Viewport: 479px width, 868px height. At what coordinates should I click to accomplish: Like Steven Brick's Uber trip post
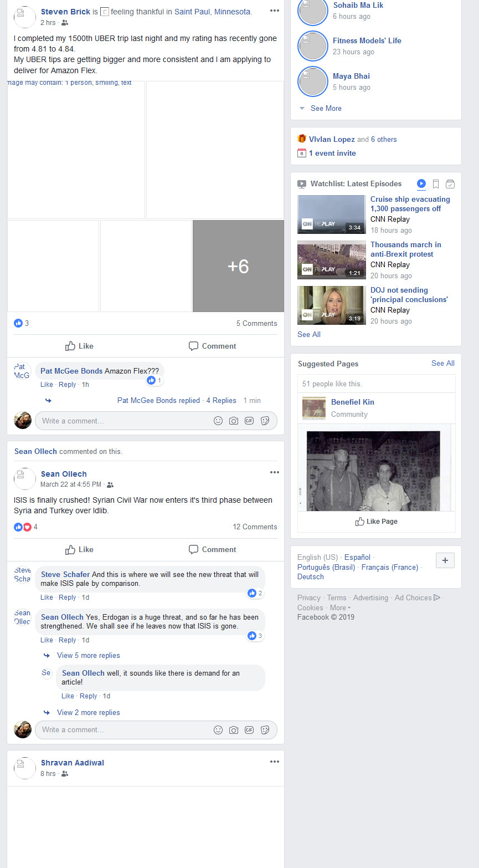point(79,346)
